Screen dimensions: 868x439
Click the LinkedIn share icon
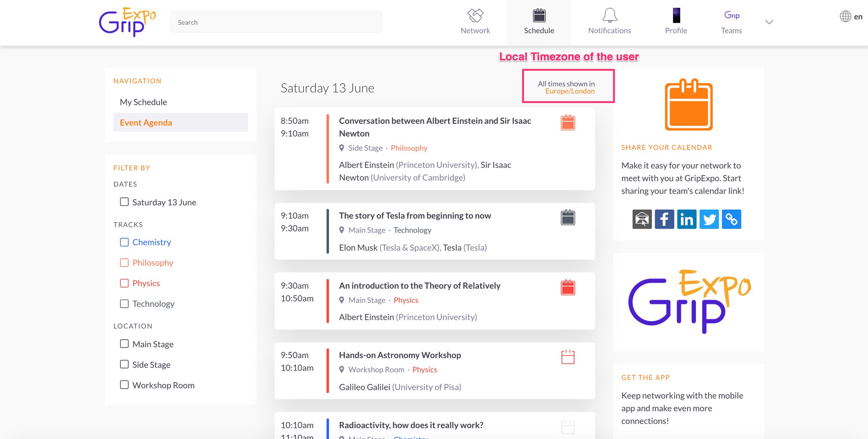(686, 219)
